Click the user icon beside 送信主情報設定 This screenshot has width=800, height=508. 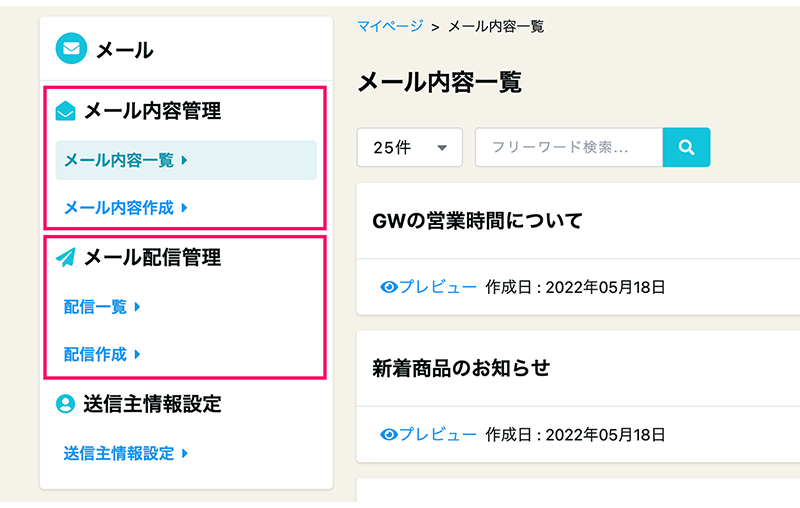point(66,404)
